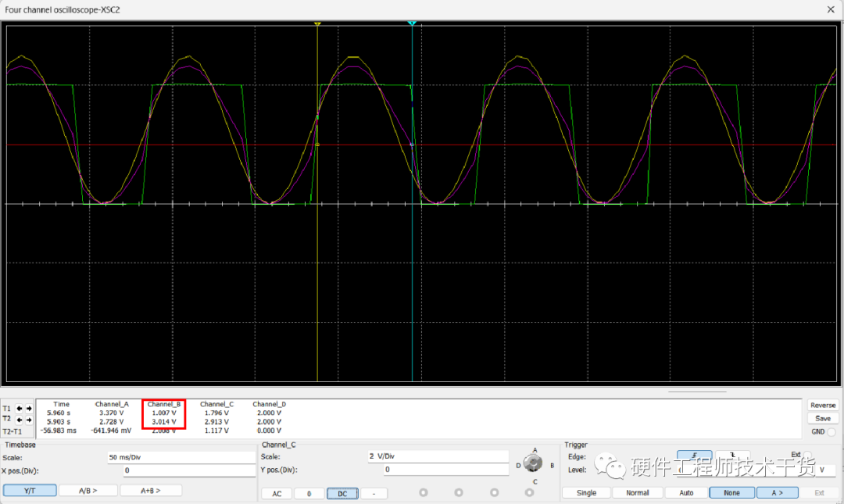Viewport: 844px width, 504px height.
Task: Select falling edge trigger button
Action: (732, 456)
